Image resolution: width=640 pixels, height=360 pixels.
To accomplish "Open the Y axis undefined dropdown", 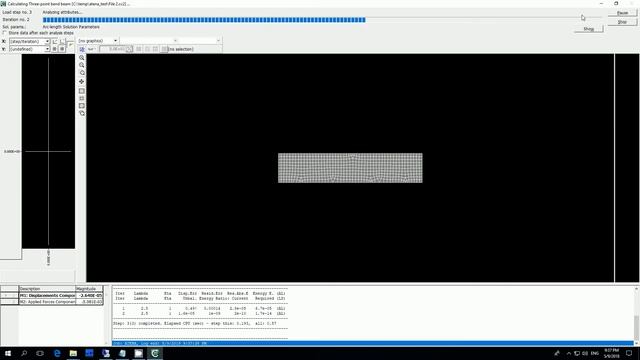I will coord(29,49).
